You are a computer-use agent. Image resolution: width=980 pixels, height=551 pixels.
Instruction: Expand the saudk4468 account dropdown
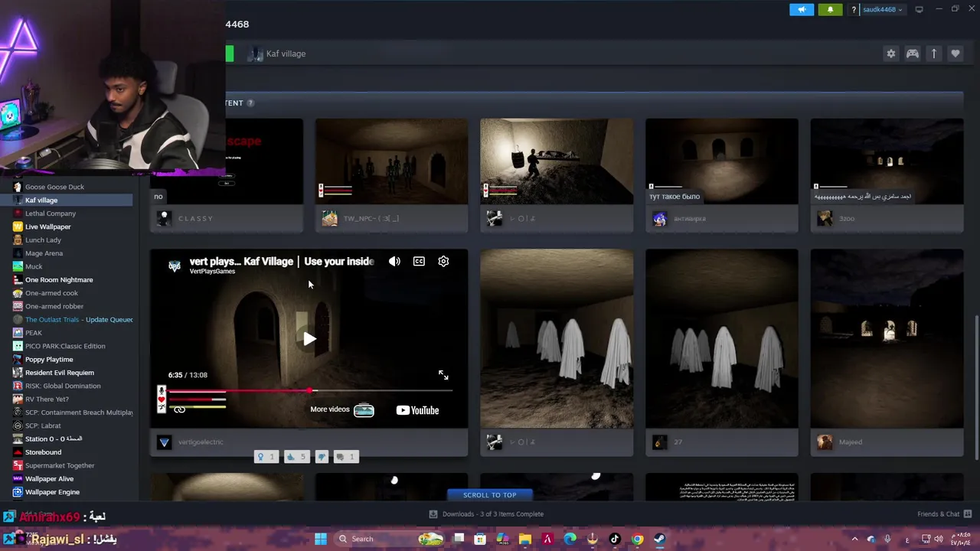click(x=883, y=10)
